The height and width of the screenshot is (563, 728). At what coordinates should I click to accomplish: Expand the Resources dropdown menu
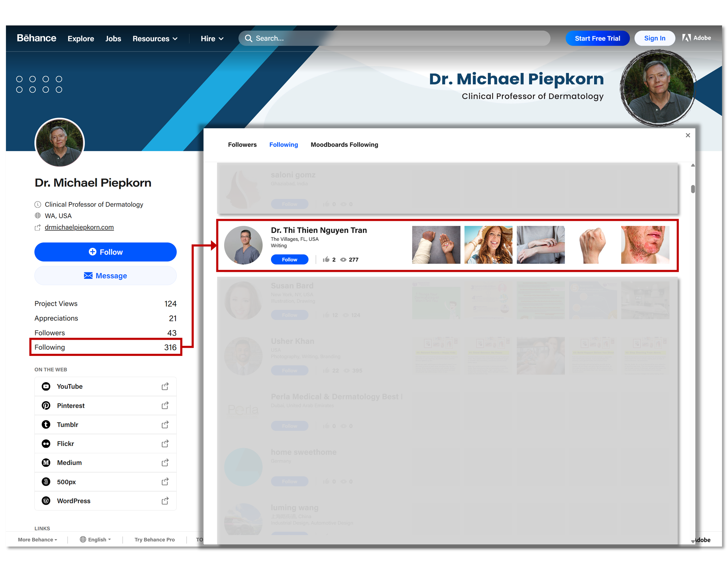pyautogui.click(x=155, y=38)
